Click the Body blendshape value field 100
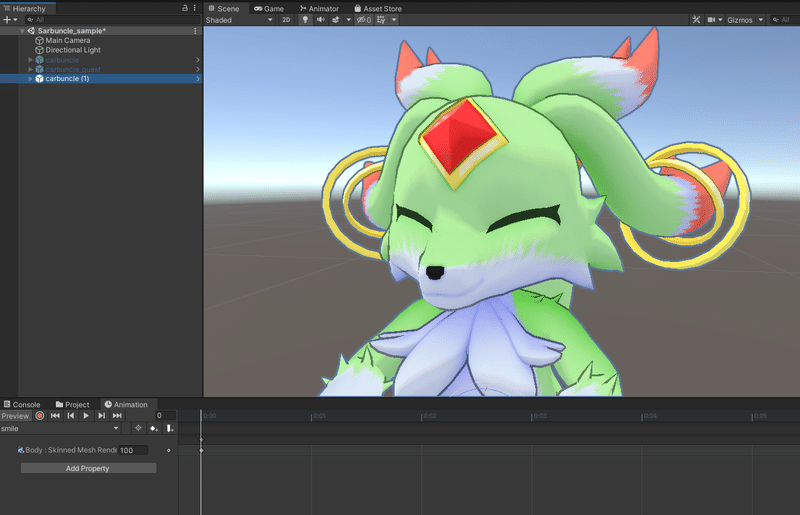 pyautogui.click(x=133, y=450)
